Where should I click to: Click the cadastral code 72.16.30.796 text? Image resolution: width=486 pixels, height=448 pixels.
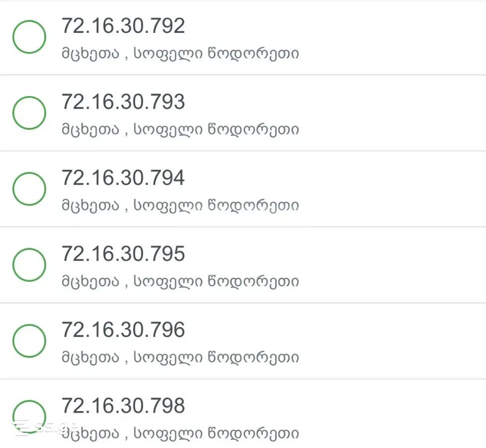tap(123, 330)
